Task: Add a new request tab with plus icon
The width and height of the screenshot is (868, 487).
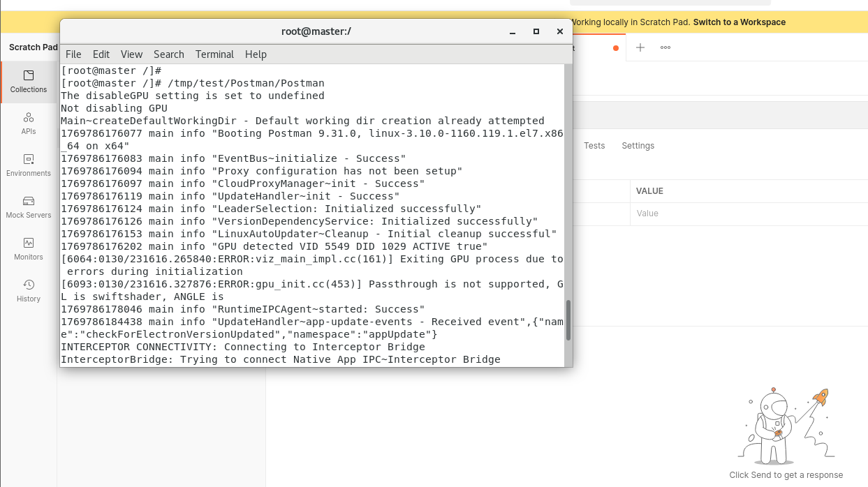Action: (640, 47)
